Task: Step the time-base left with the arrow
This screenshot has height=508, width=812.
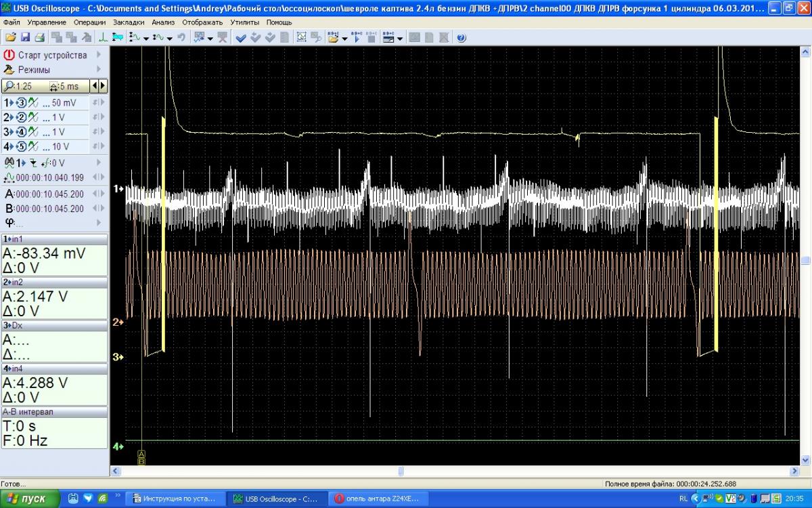Action: click(x=95, y=86)
